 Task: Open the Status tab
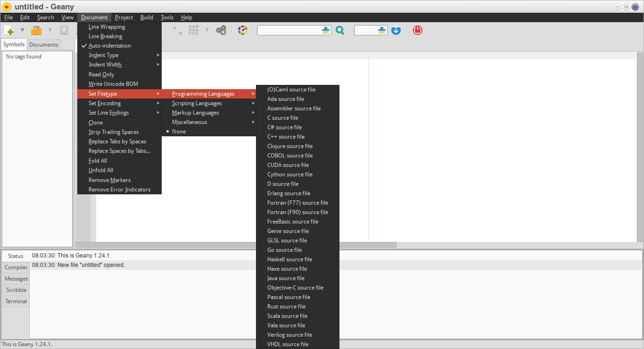point(16,256)
